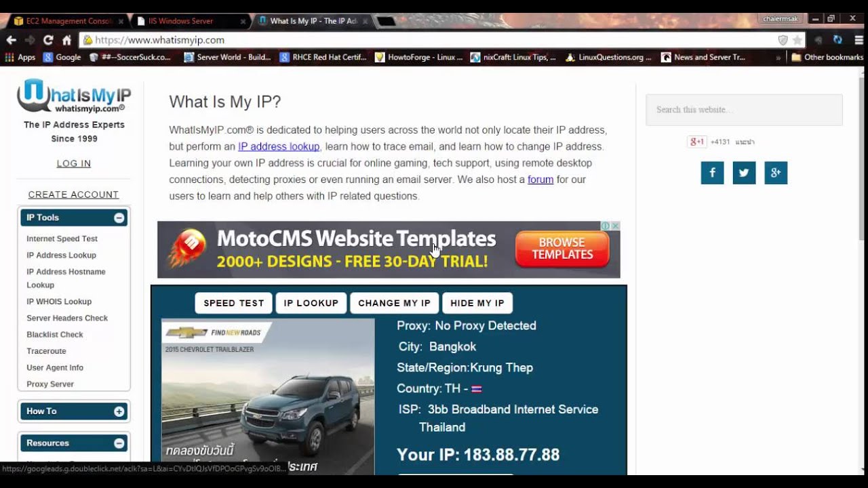Open the SoccerSuck bookmark
Viewport: 868px width, 488px height.
click(x=130, y=58)
